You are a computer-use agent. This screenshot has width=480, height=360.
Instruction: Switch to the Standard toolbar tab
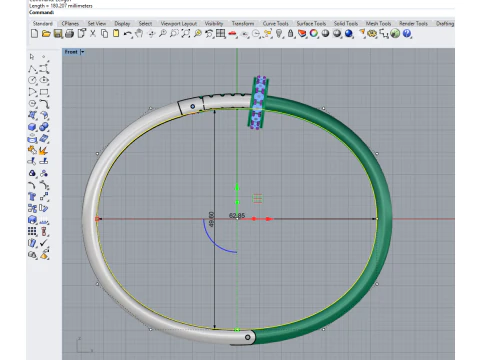(x=43, y=24)
